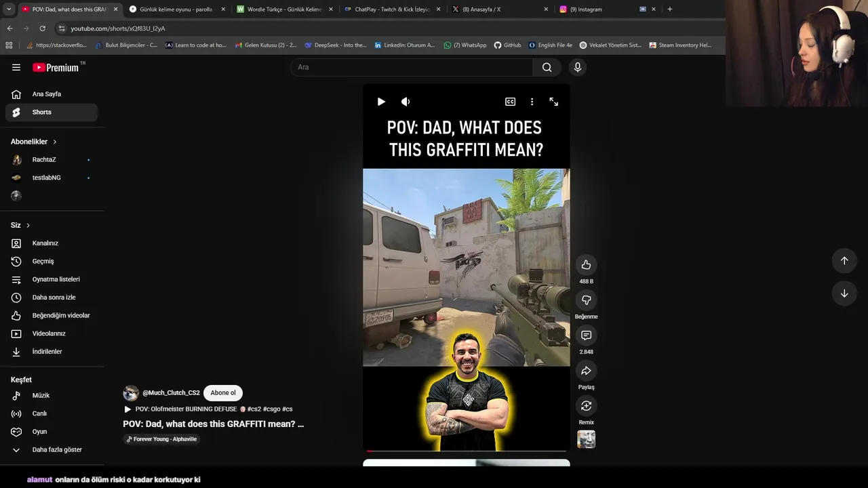
Task: Open the sound thumbnail under Remix
Action: [586, 439]
